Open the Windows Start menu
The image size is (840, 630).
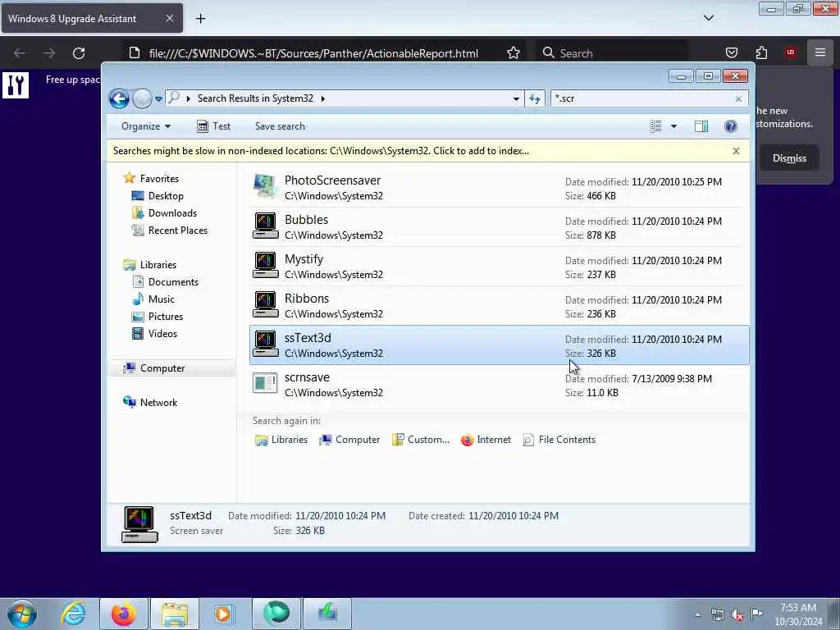pos(21,614)
